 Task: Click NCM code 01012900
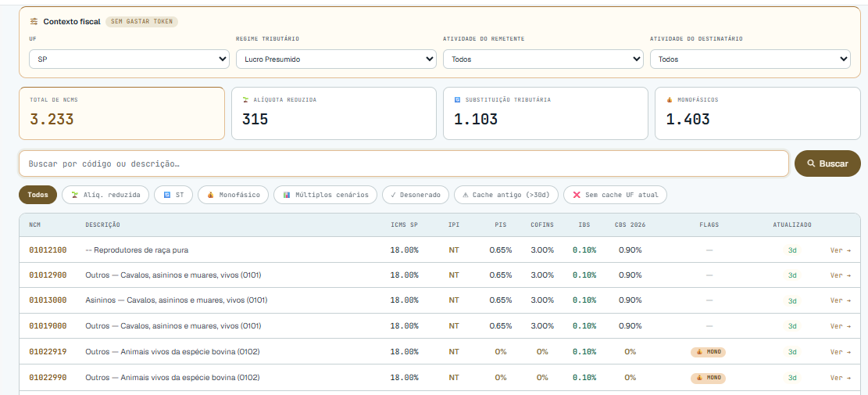pos(48,275)
